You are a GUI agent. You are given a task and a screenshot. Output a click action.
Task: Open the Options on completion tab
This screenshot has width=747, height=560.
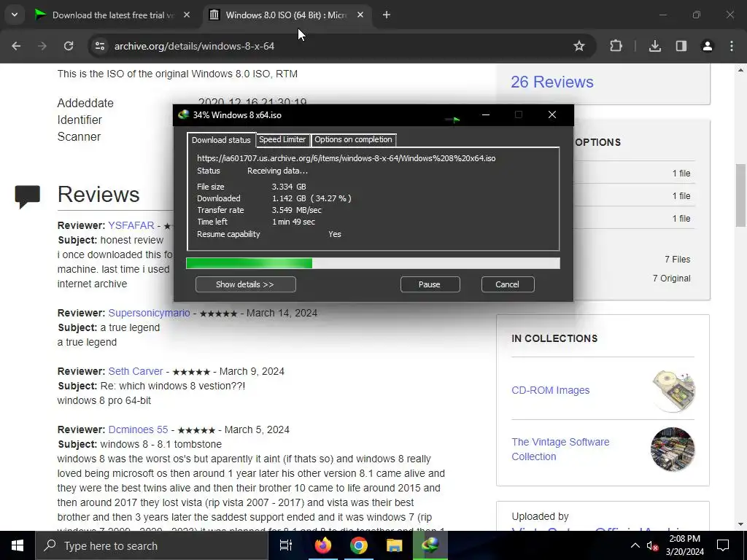[353, 139]
